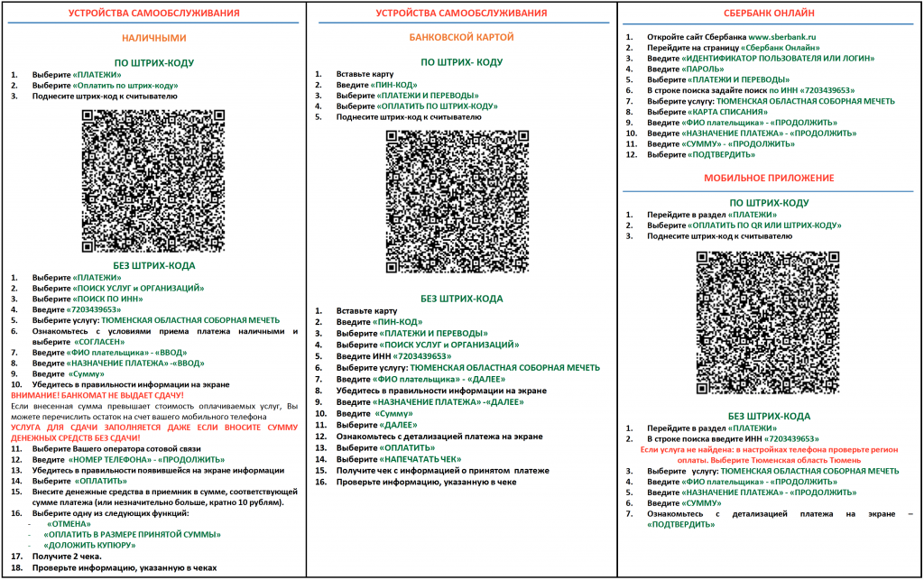Click УСТРОЙСТВА САМООБСЛУЖИВАНИЯ heading above БАНКОВСКОЙ КАРТОЙ
This screenshot has width=924, height=580.
[x=461, y=13]
